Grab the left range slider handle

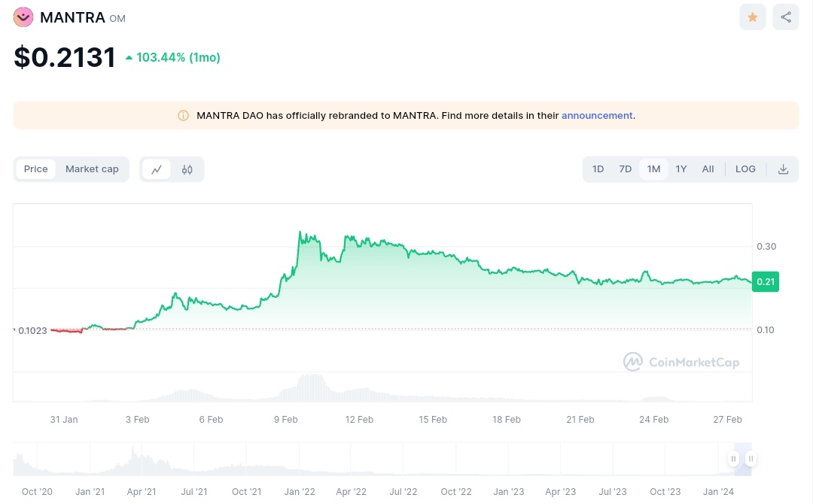733,458
